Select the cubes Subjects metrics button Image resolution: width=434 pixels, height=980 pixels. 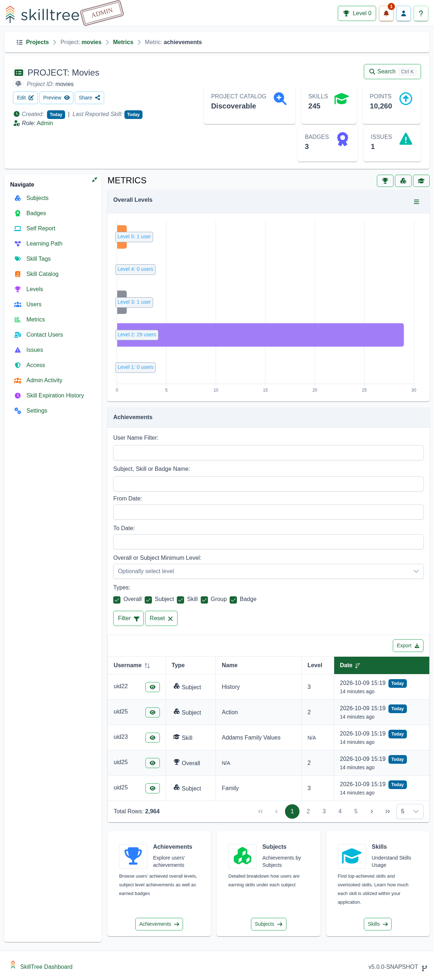click(403, 181)
